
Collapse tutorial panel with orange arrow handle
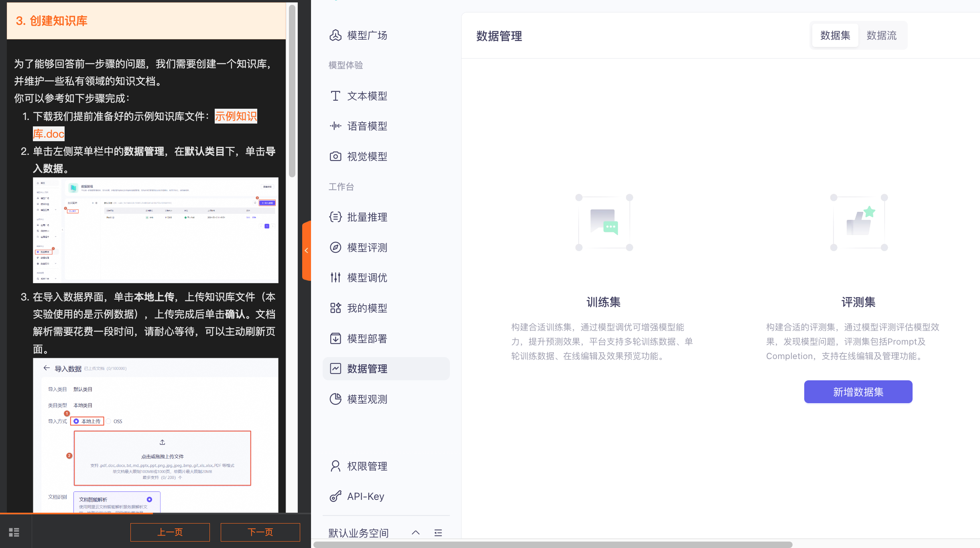coord(306,251)
